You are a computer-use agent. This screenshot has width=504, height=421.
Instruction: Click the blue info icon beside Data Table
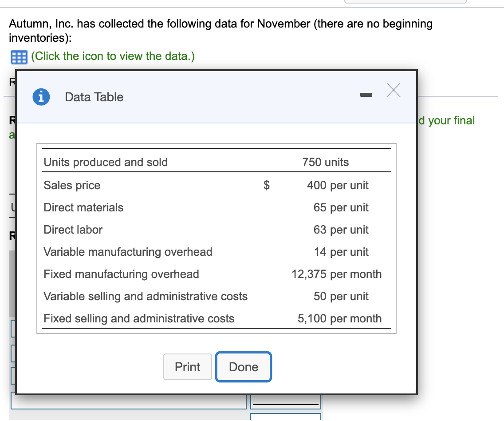pos(41,97)
